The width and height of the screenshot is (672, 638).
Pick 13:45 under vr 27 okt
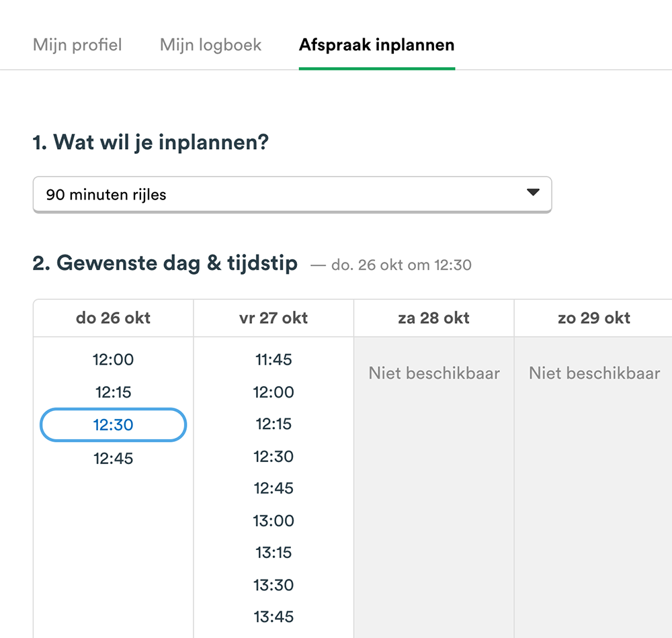[x=273, y=617]
